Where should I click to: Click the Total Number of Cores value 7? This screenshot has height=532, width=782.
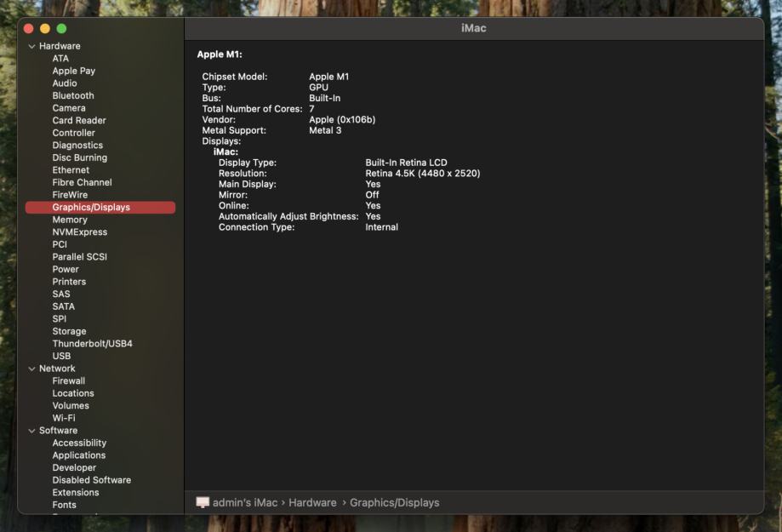tap(311, 109)
